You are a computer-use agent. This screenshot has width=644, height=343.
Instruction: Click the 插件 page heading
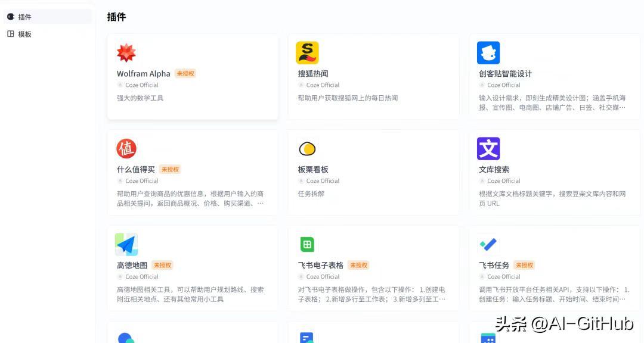coord(116,17)
